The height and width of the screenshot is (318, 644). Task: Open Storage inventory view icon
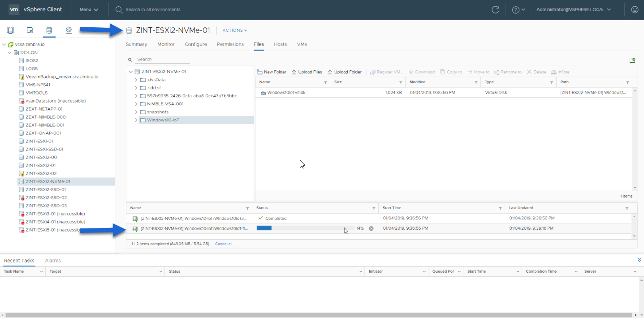tap(49, 30)
